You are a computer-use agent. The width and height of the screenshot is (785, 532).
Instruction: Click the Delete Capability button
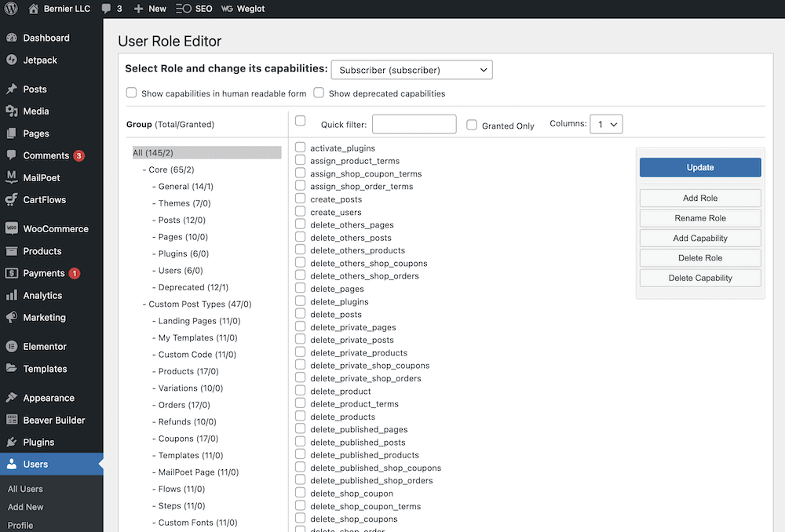point(700,278)
